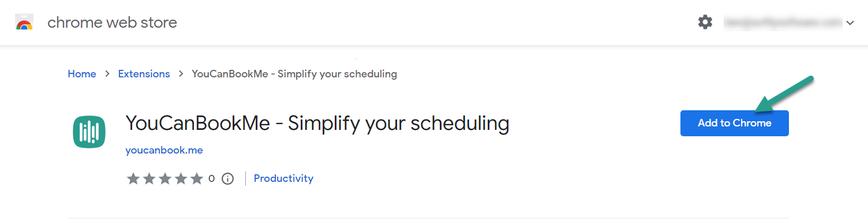868x224 pixels.
Task: Click the 'chrome web store' header title
Action: [x=112, y=23]
